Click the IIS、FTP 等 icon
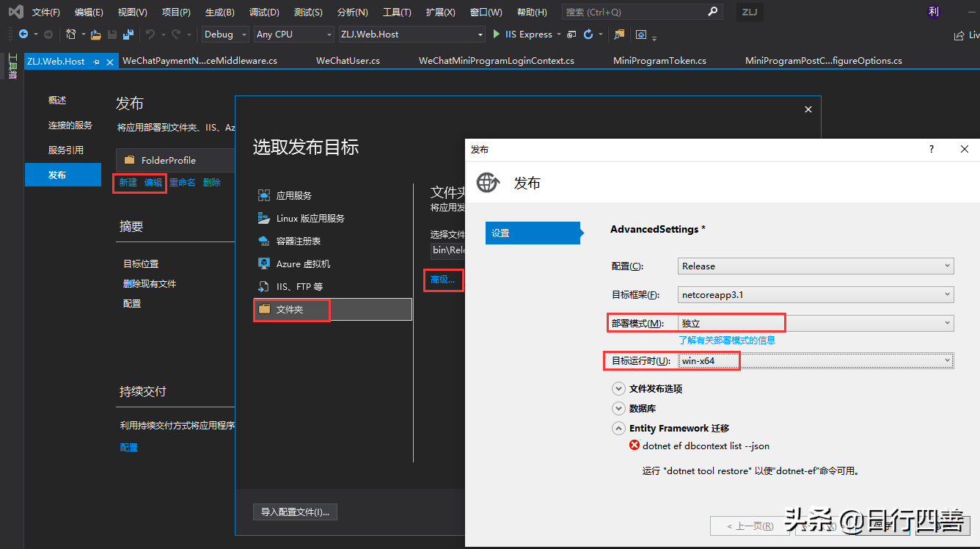Image resolution: width=980 pixels, height=549 pixels. 264,286
